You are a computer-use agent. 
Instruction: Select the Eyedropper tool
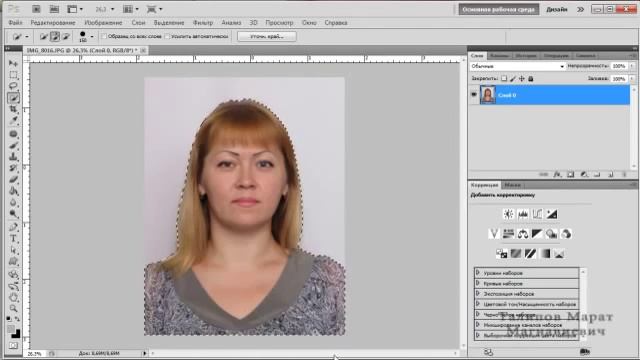click(x=13, y=121)
